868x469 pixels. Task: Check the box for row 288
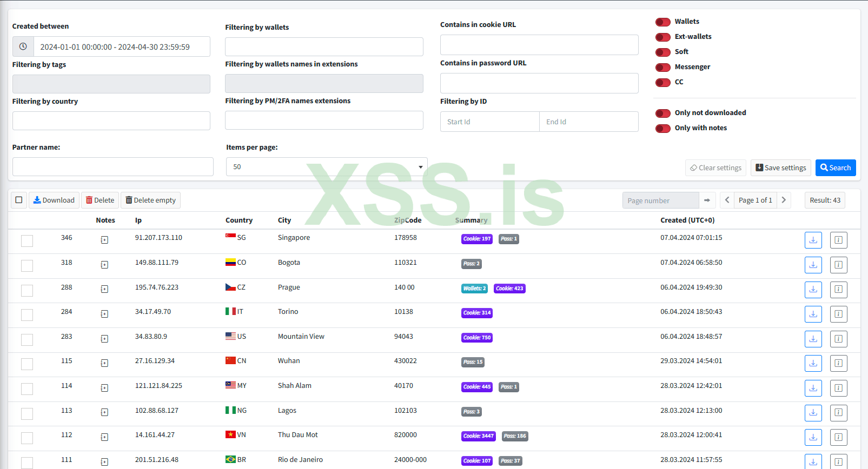pos(27,291)
